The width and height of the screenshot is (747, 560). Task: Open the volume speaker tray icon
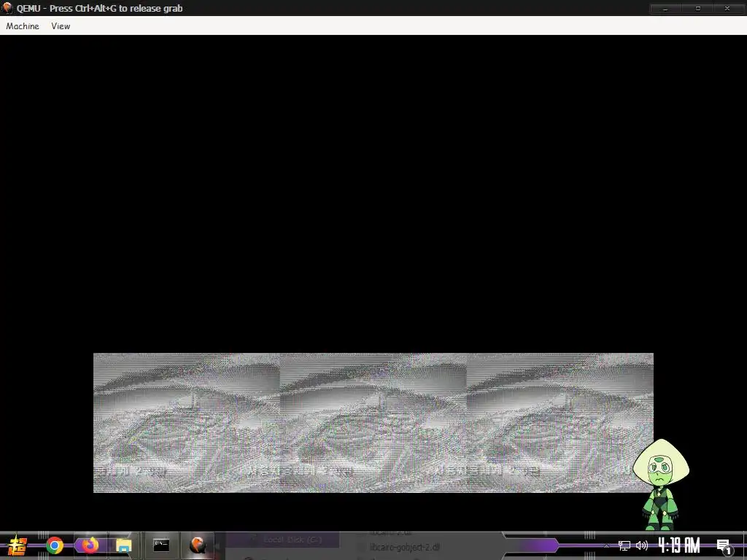(x=642, y=545)
